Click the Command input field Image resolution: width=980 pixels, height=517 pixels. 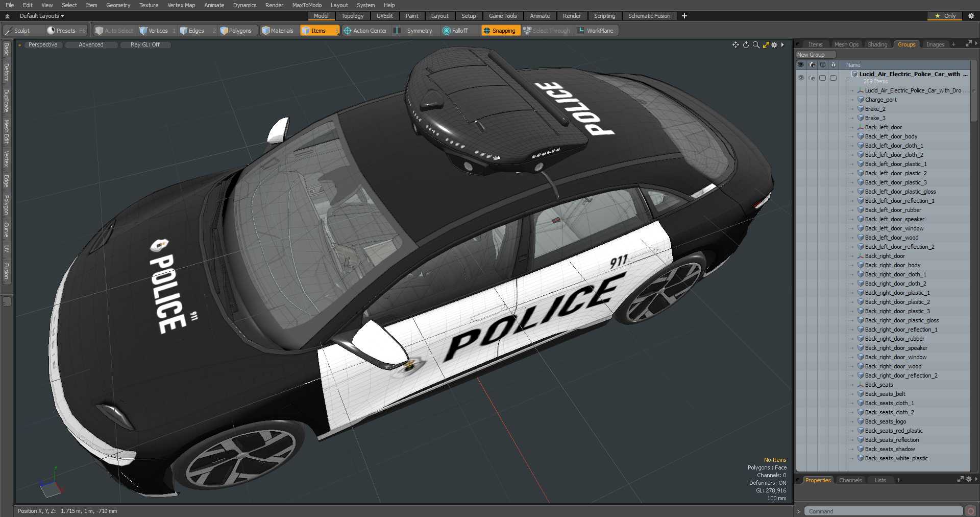click(x=884, y=511)
